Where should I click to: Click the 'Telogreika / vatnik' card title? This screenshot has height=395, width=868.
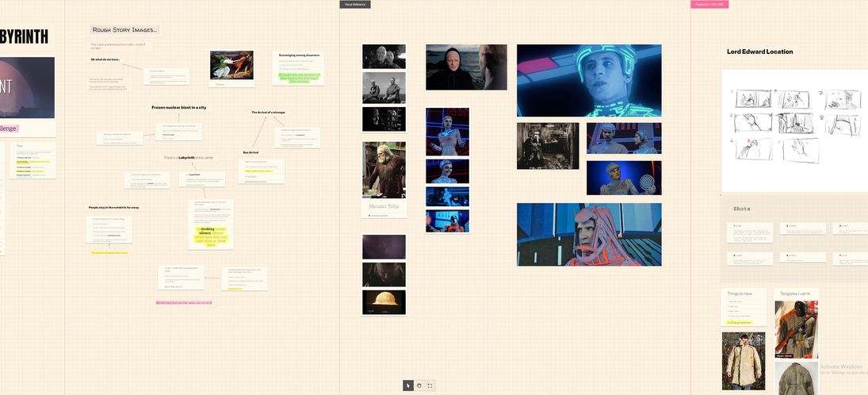click(x=796, y=294)
